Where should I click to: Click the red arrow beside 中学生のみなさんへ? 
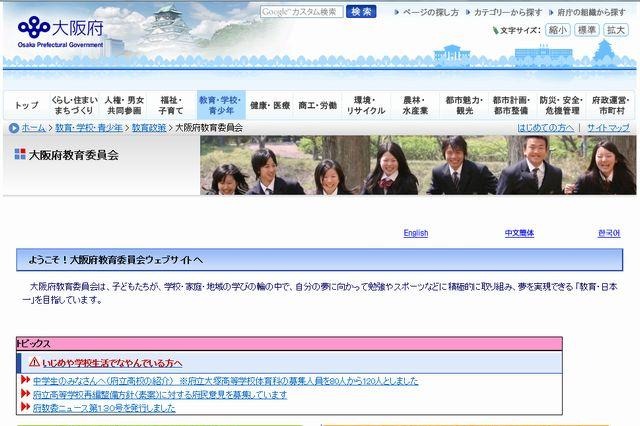tap(25, 381)
